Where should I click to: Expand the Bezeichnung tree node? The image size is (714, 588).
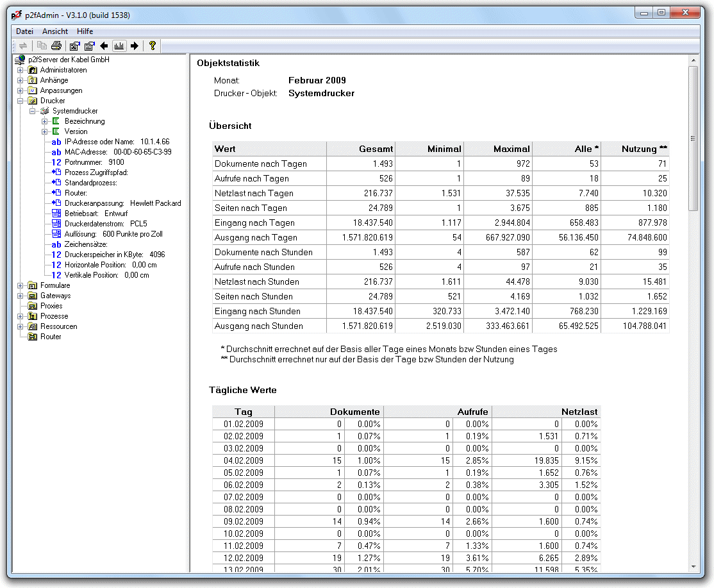coord(45,121)
